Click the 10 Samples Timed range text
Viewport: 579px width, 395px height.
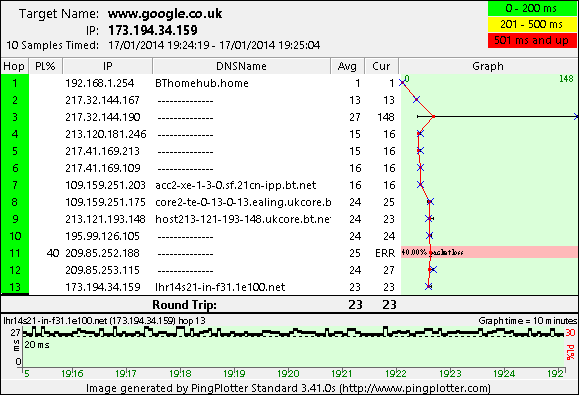tap(214, 45)
